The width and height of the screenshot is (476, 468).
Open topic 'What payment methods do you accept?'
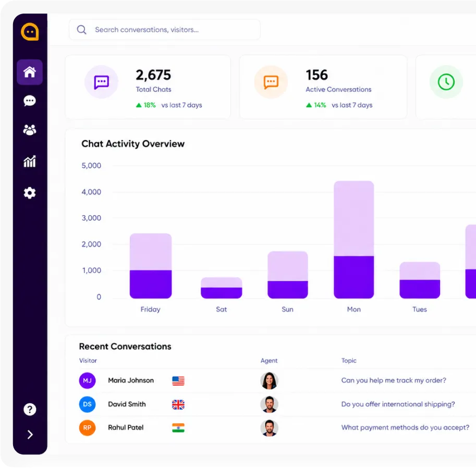pyautogui.click(x=405, y=428)
